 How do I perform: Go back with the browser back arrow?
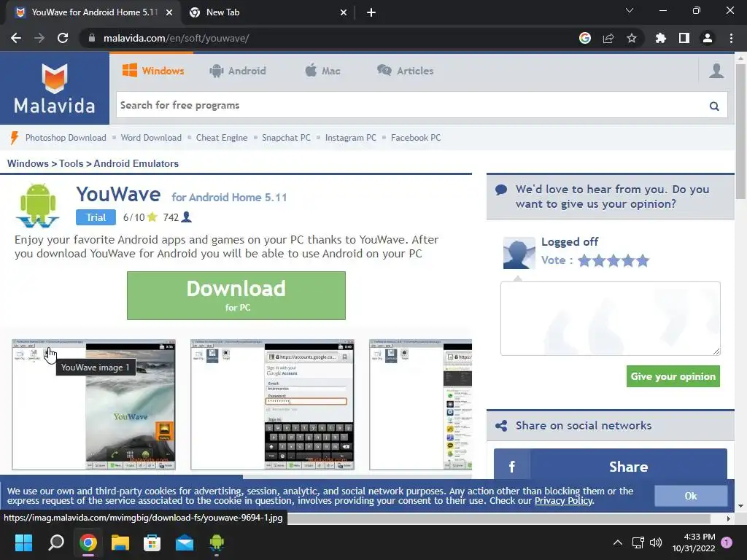click(x=16, y=38)
